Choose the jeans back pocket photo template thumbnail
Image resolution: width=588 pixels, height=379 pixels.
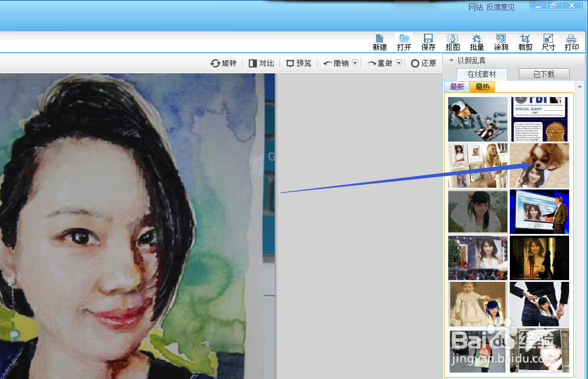click(539, 304)
